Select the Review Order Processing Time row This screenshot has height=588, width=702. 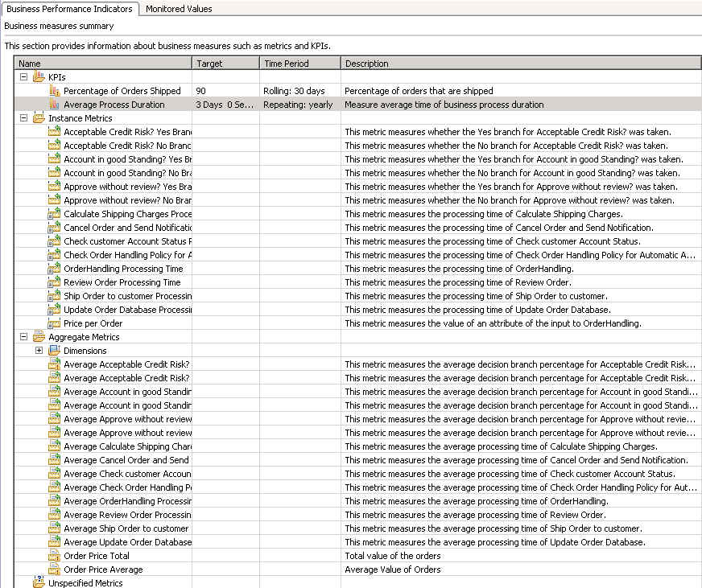click(x=122, y=282)
